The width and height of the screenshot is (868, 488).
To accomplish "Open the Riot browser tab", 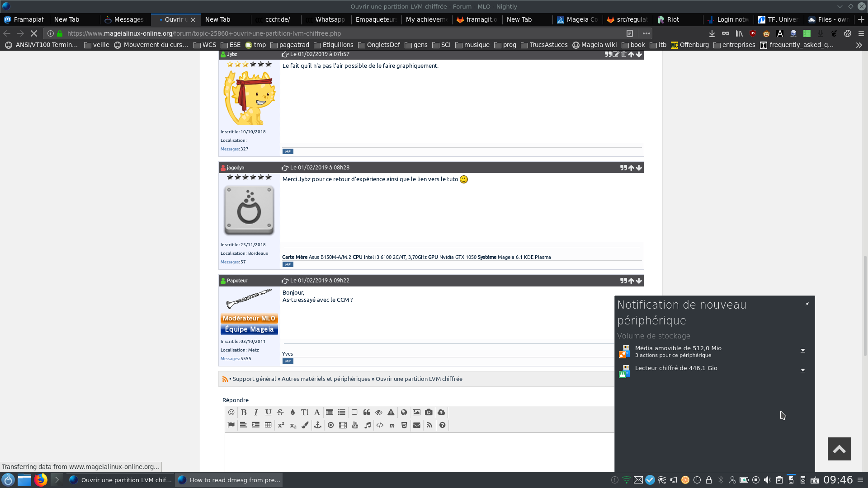I will 673,19.
